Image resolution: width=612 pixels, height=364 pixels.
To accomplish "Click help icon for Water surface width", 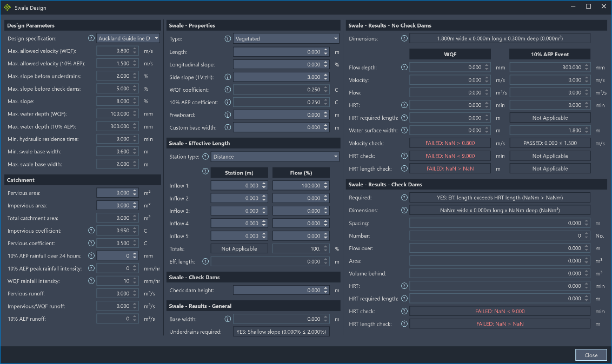I will (x=404, y=130).
